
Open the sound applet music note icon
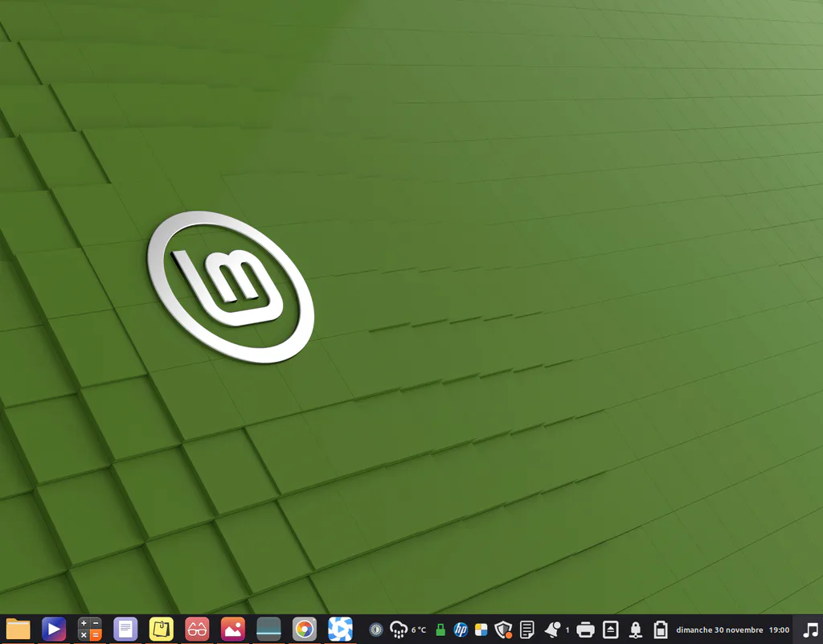click(x=811, y=630)
